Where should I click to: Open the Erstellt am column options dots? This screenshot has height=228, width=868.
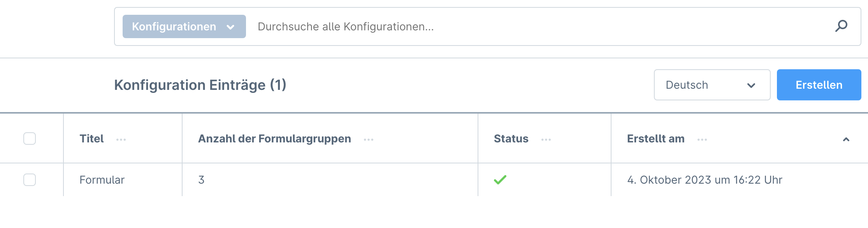tap(702, 140)
